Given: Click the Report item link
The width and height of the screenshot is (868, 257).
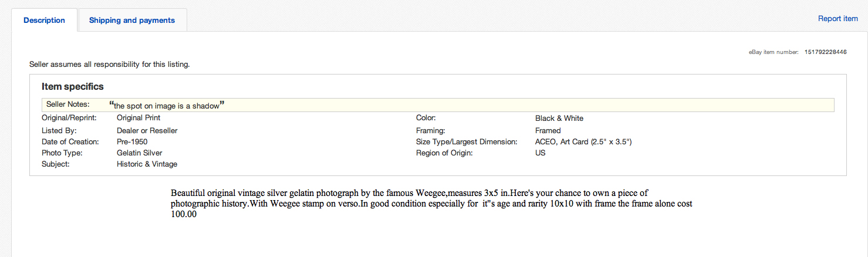Looking at the screenshot, I should click(837, 19).
